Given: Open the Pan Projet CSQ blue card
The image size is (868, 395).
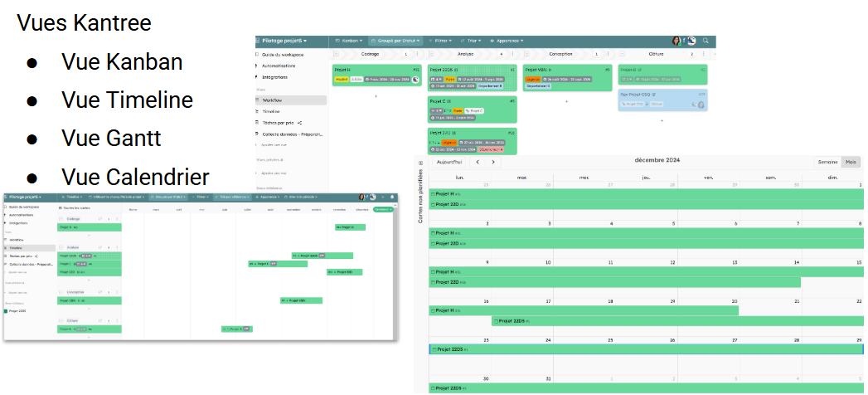Looking at the screenshot, I should [x=662, y=100].
